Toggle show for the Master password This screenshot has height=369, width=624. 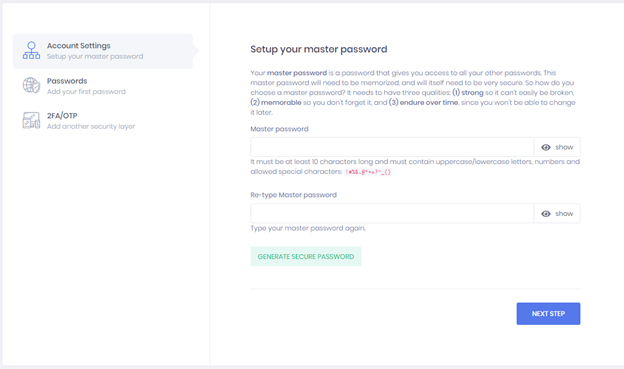[557, 147]
